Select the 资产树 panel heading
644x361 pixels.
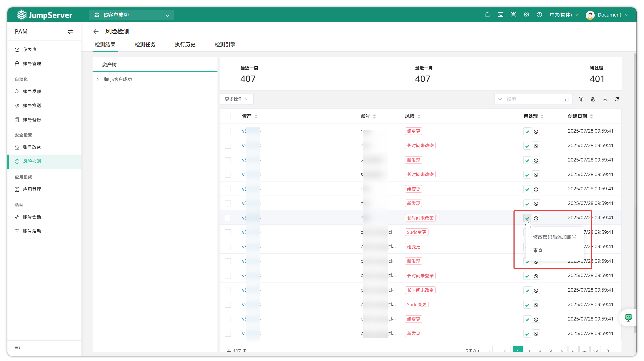109,64
